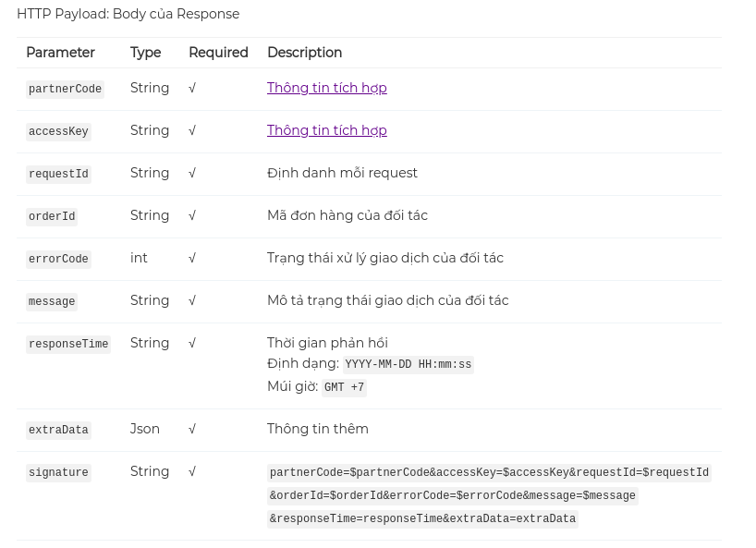The height and width of the screenshot is (548, 756).
Task: Click the signature string starting with partnerCode=$partnerCode
Action: click(x=489, y=473)
